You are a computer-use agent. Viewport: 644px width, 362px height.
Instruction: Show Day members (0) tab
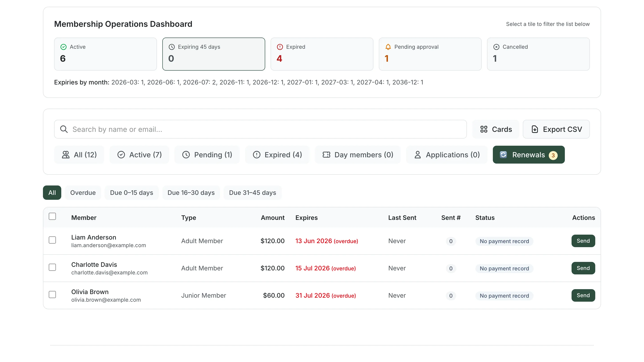358,155
